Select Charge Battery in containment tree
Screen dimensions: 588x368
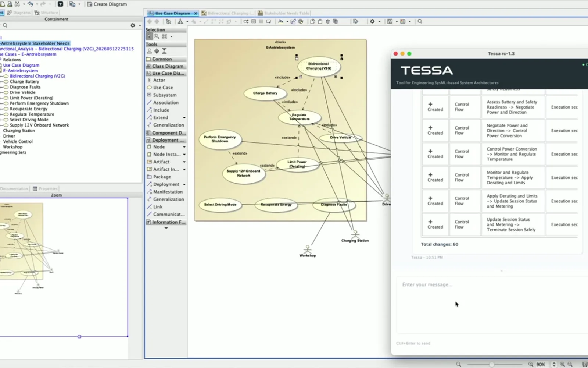click(x=24, y=82)
